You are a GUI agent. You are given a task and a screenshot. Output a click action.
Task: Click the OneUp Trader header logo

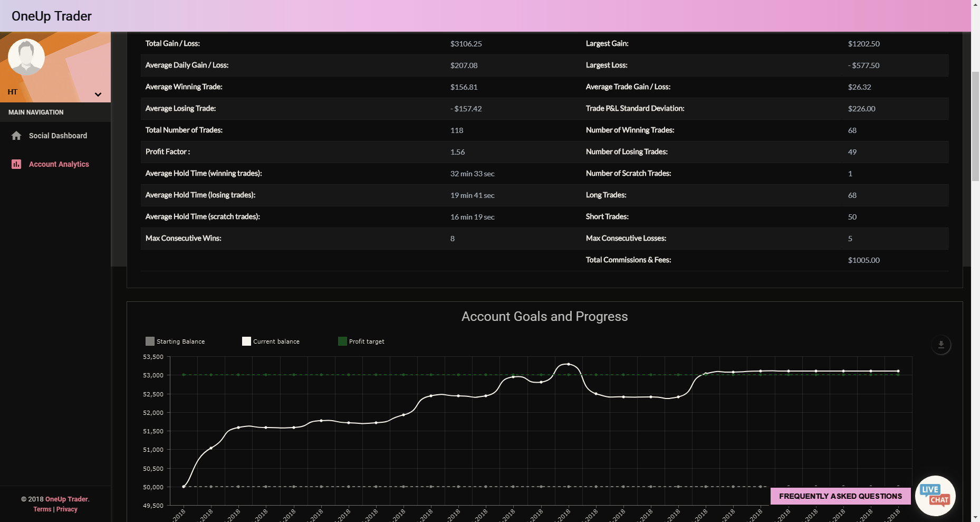pyautogui.click(x=52, y=16)
